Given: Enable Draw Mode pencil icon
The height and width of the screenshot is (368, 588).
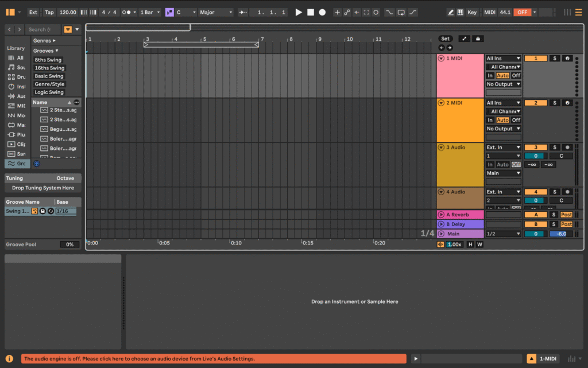Looking at the screenshot, I should point(450,13).
